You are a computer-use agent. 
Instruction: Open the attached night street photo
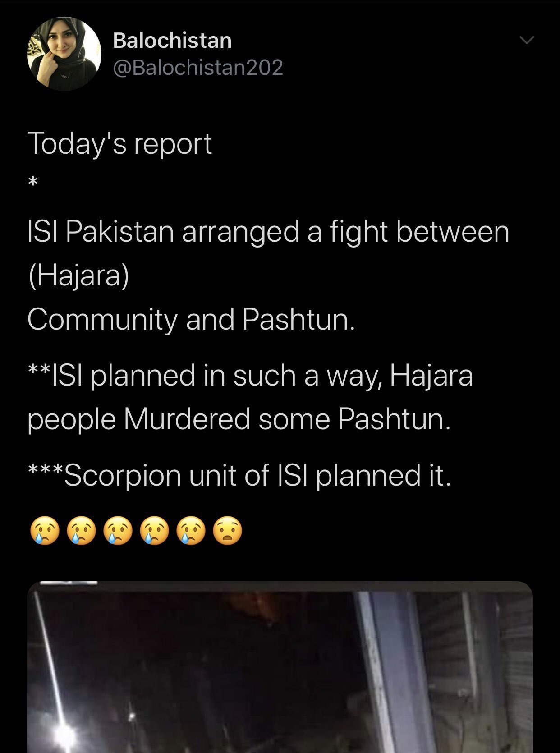pyautogui.click(x=280, y=667)
